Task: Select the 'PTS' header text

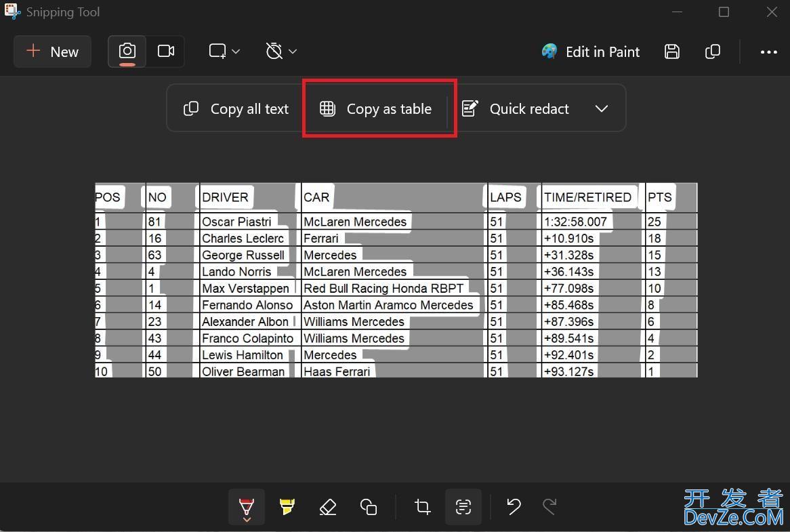Action: 659,197
